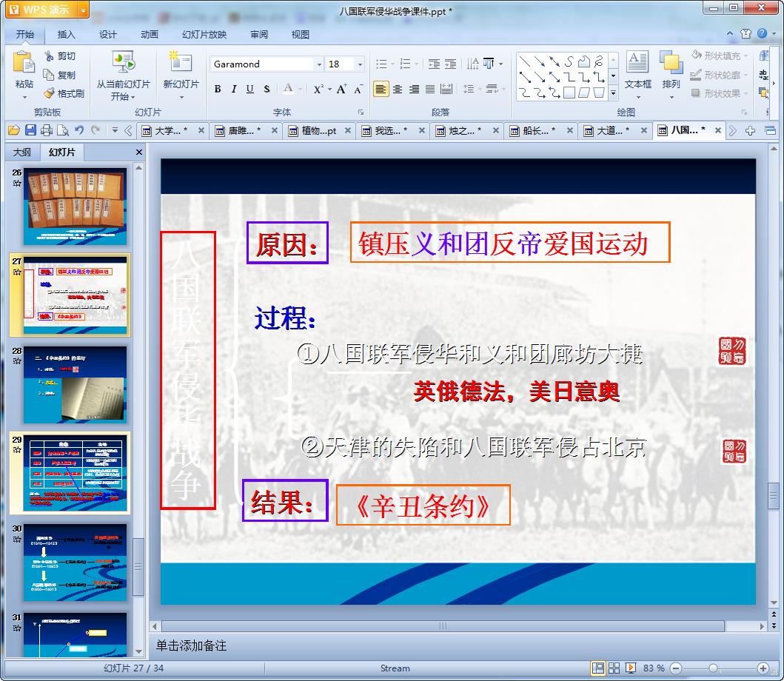Expand the shapes gallery more arrow
784x681 pixels.
(x=614, y=93)
